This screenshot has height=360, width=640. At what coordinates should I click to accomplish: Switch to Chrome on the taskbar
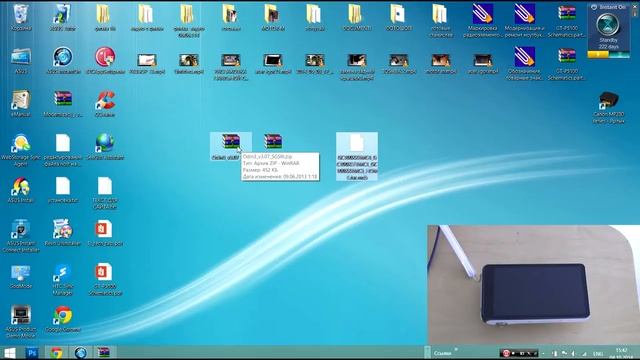click(56, 353)
